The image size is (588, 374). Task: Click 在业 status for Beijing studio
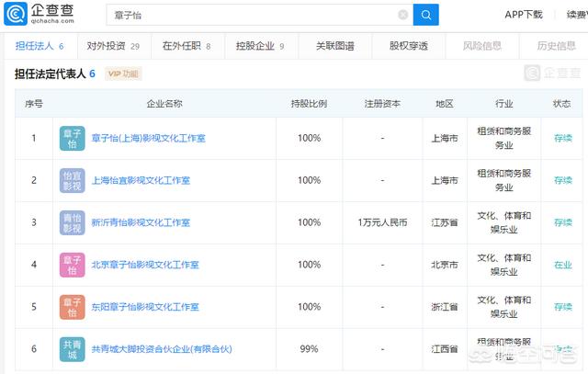tap(563, 265)
